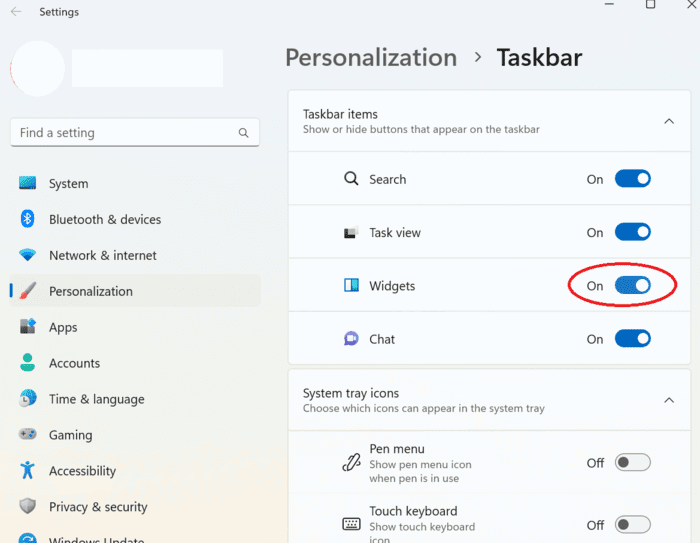Click the Pen menu icon
The image size is (700, 543).
click(x=351, y=463)
